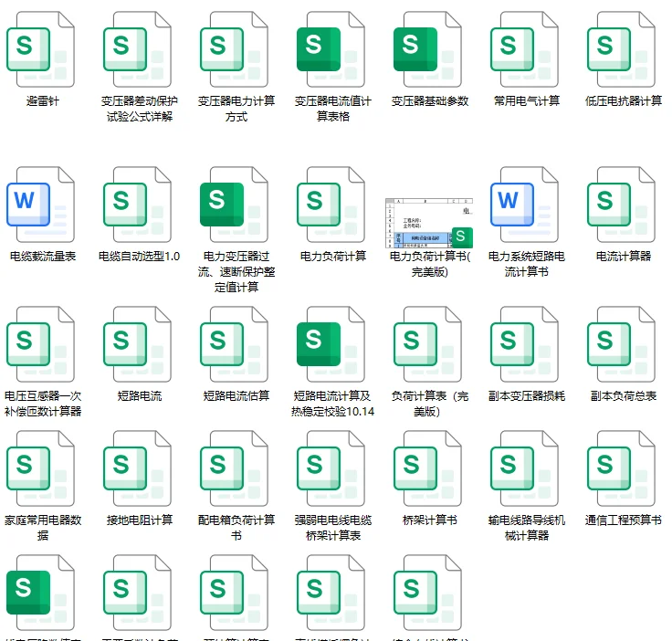672x641 pixels.
Task: Select the 电缆自动选型1.0 spreadsheet icon
Action: 138,205
